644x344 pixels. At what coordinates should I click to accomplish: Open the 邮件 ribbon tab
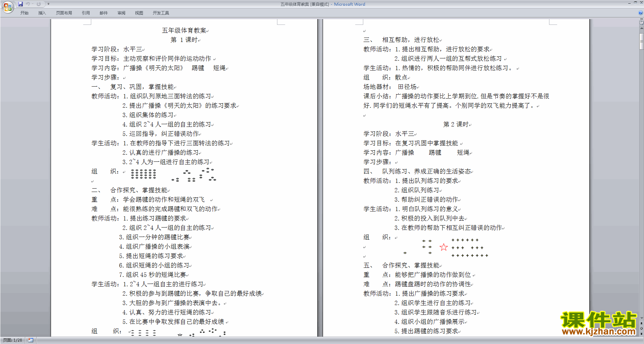pyautogui.click(x=104, y=13)
